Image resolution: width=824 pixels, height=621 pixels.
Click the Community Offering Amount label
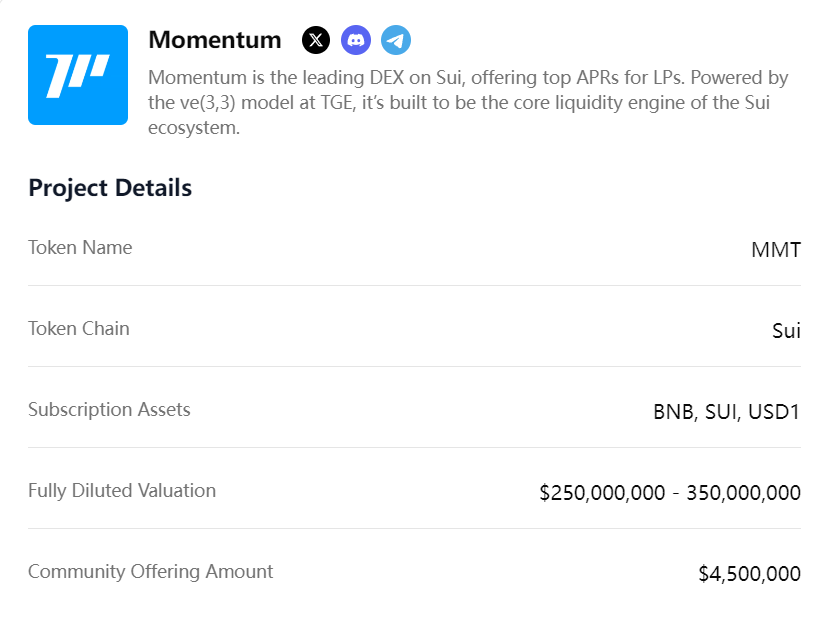[x=150, y=571]
